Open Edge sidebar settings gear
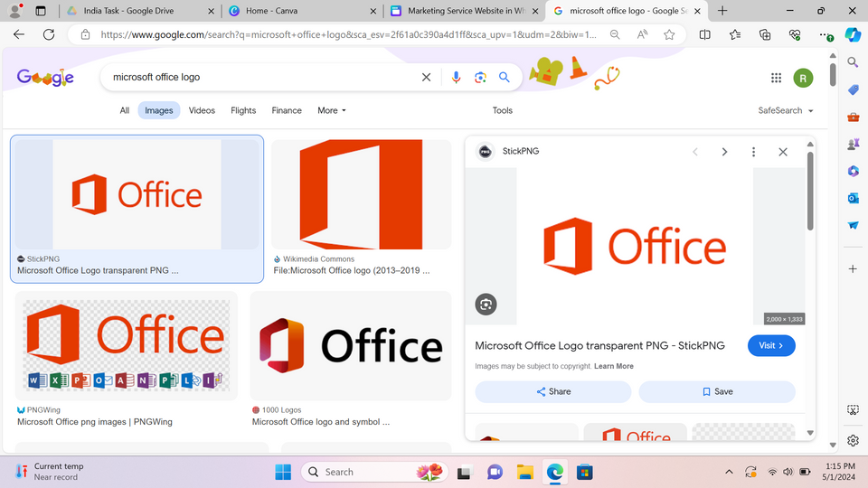The width and height of the screenshot is (868, 488). tap(853, 440)
